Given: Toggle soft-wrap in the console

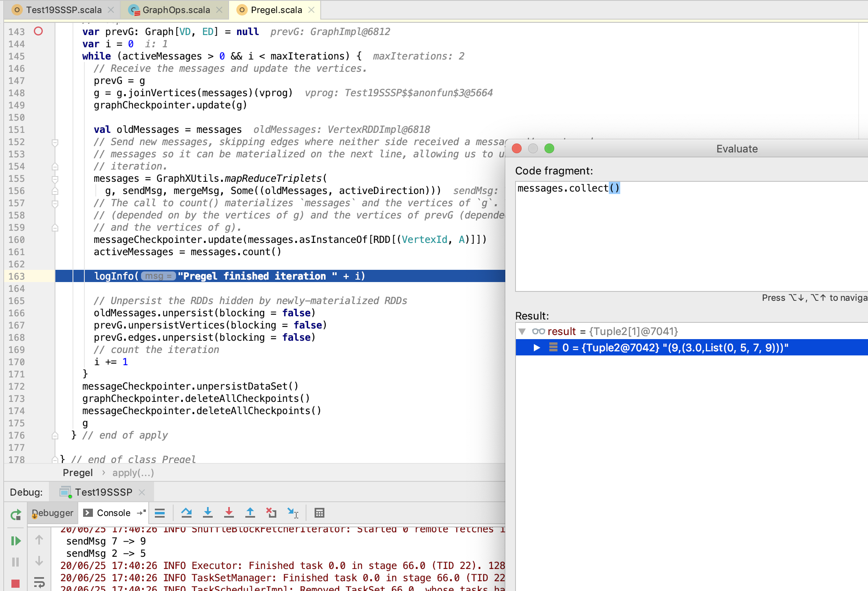Looking at the screenshot, I should point(39,582).
